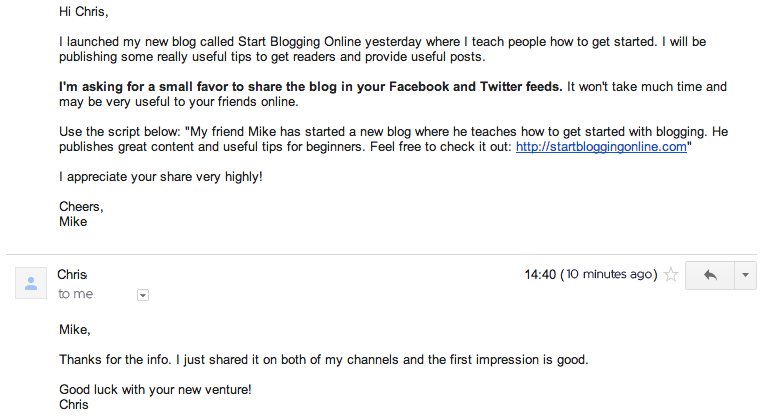Click the "Hi Chris," greeting line

[84, 12]
